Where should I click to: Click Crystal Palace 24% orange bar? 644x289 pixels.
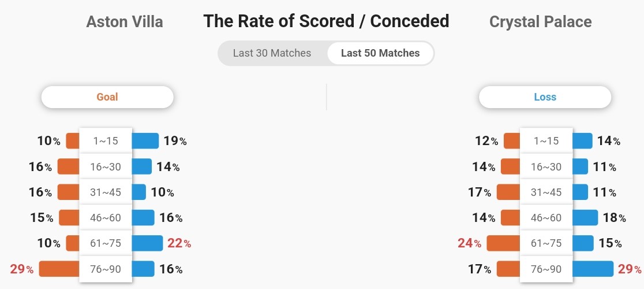(503, 243)
